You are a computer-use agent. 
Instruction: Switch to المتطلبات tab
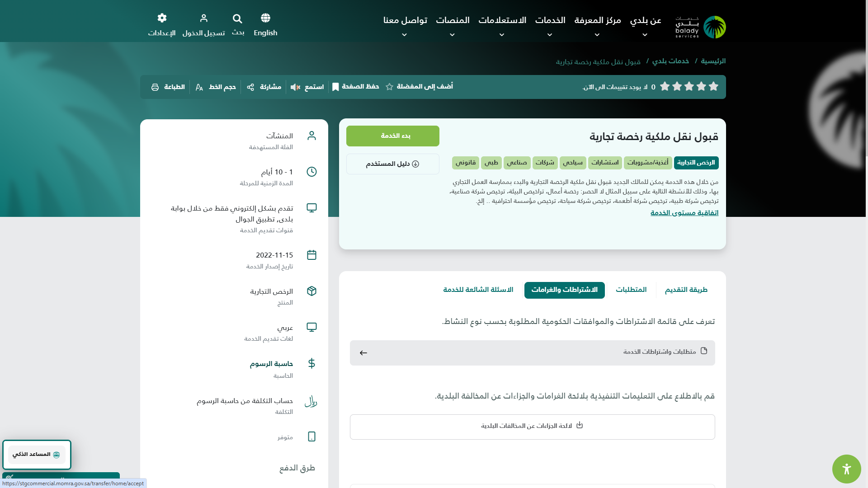[631, 290]
